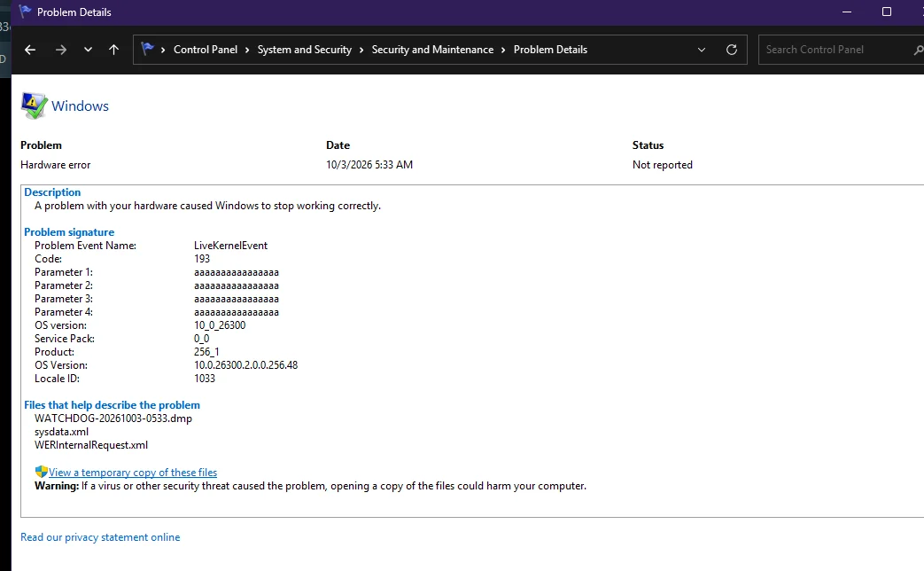Viewport: 924px width, 571px height.
Task: Expand chevron after Security and Maintenance
Action: tap(503, 51)
